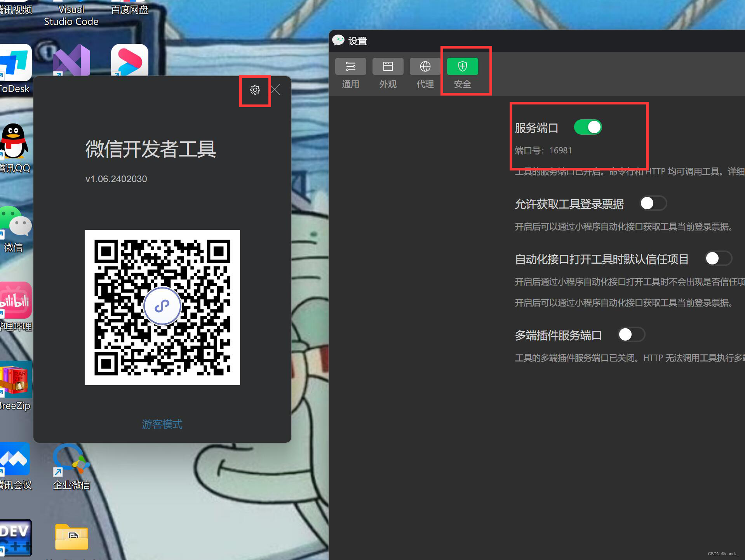The height and width of the screenshot is (560, 745).
Task: Click the WeChat logo in 设置 title bar
Action: (x=338, y=40)
